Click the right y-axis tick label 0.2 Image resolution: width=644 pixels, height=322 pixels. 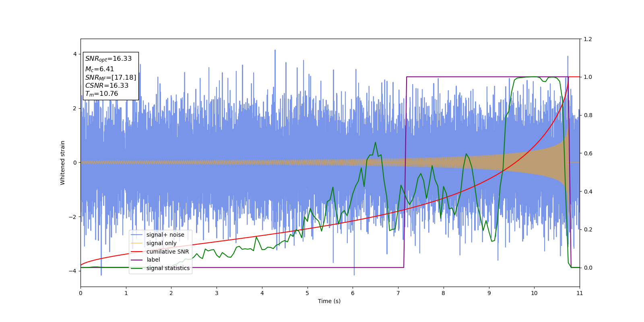[588, 229]
